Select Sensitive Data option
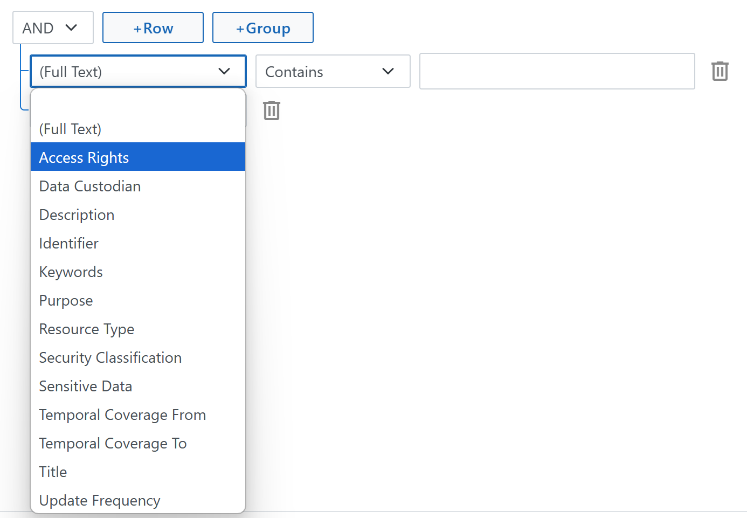 [x=138, y=386]
